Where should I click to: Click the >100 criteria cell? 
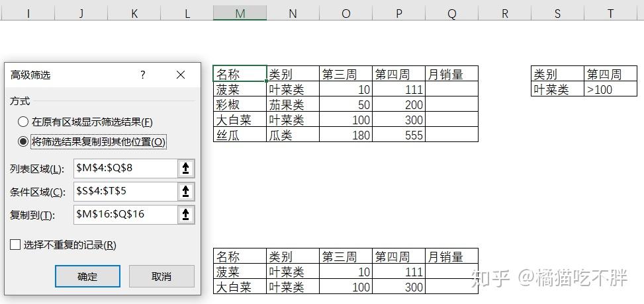611,89
